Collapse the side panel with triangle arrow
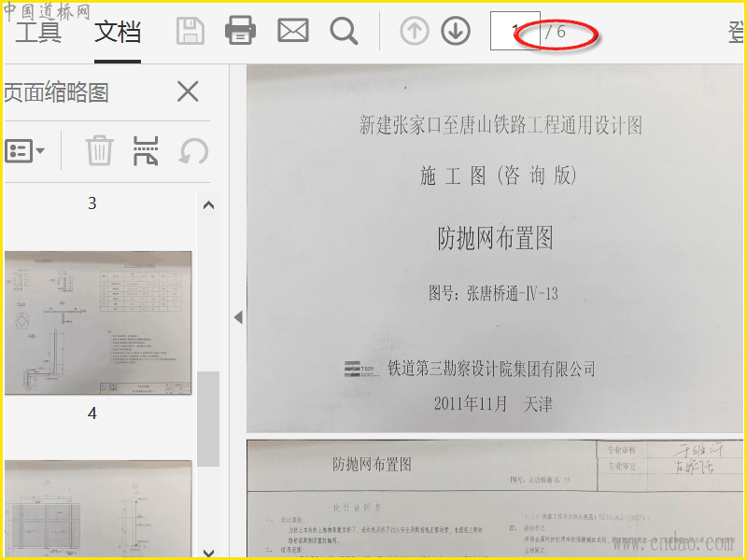The height and width of the screenshot is (560, 747). click(x=238, y=317)
